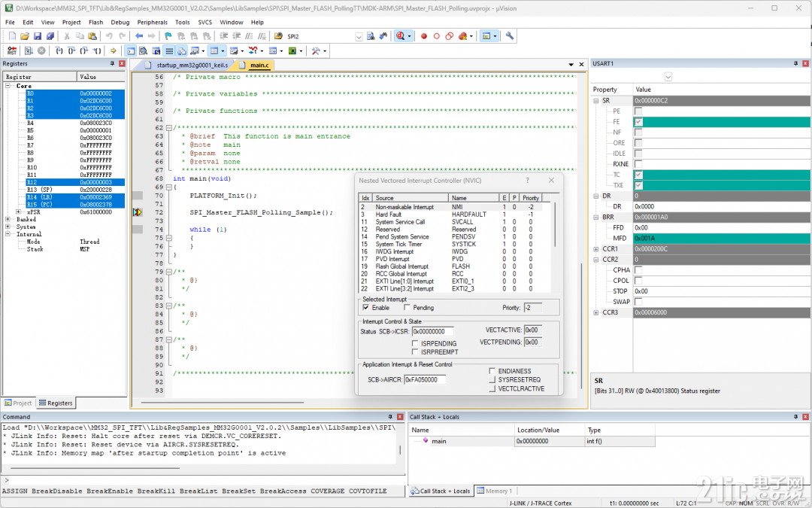Save the current file
This screenshot has width=812, height=508.
point(38,36)
